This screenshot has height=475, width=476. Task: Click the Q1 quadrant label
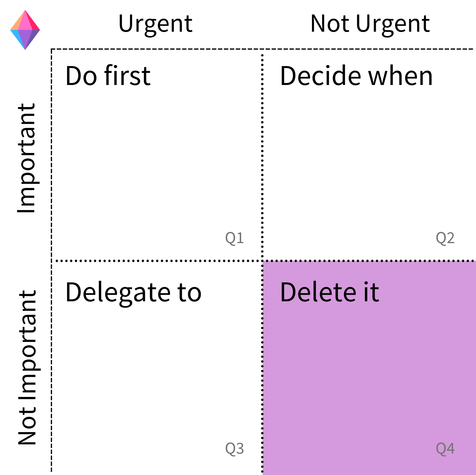[235, 238]
